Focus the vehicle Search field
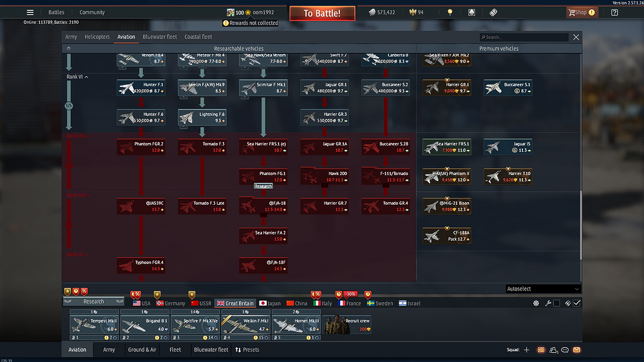Viewport: 644px width, 362px height. pyautogui.click(x=524, y=37)
